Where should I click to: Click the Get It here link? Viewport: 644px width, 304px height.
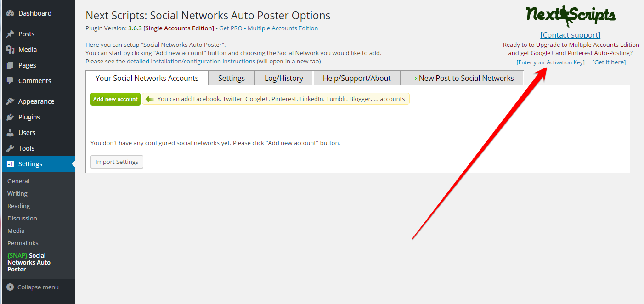[x=609, y=62]
